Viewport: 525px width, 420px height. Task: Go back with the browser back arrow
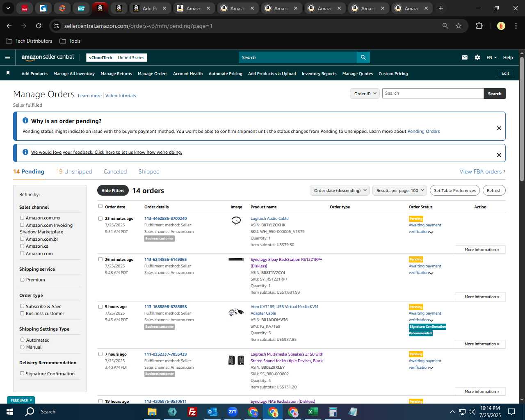[x=9, y=26]
